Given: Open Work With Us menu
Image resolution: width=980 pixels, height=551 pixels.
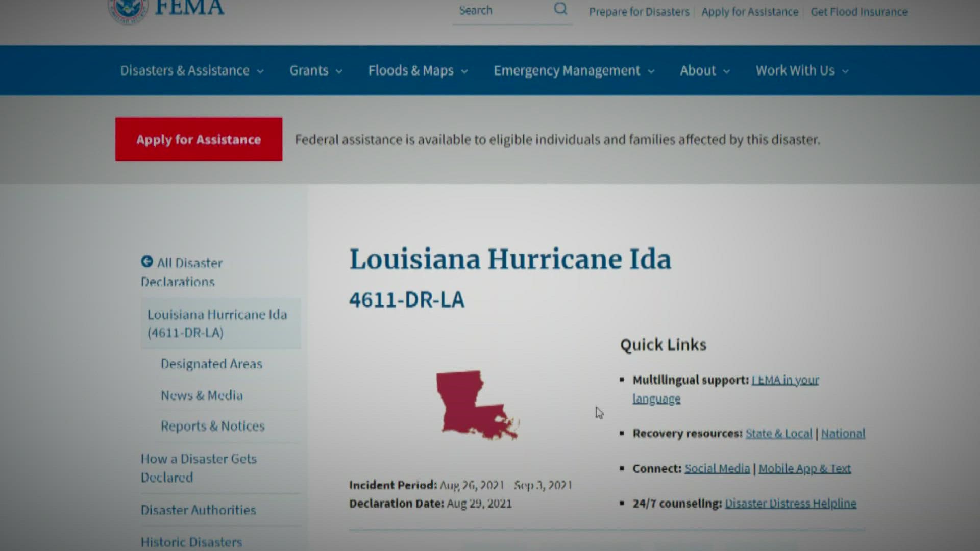Looking at the screenshot, I should point(802,70).
